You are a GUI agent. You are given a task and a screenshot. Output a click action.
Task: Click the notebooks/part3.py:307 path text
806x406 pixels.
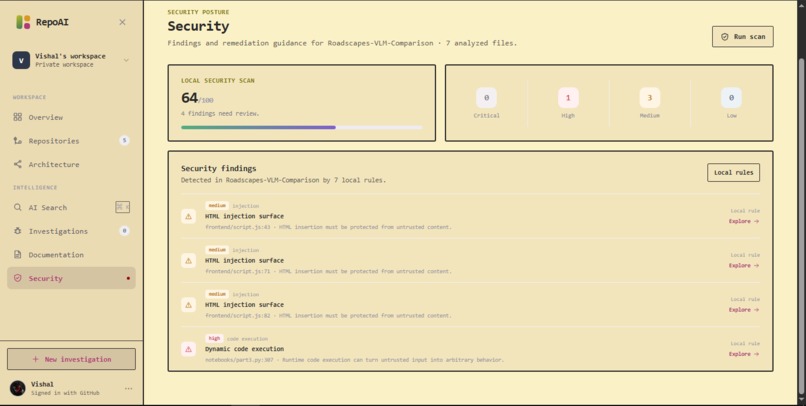click(x=239, y=360)
